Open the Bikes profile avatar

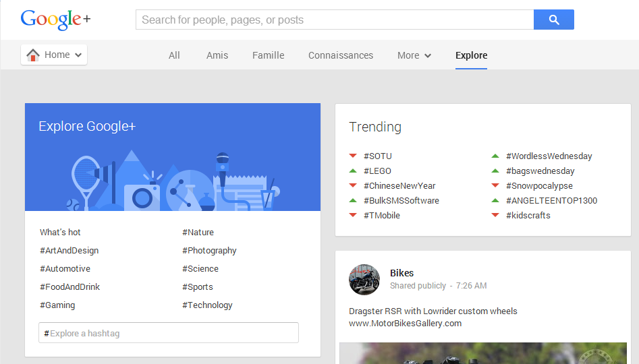[364, 279]
